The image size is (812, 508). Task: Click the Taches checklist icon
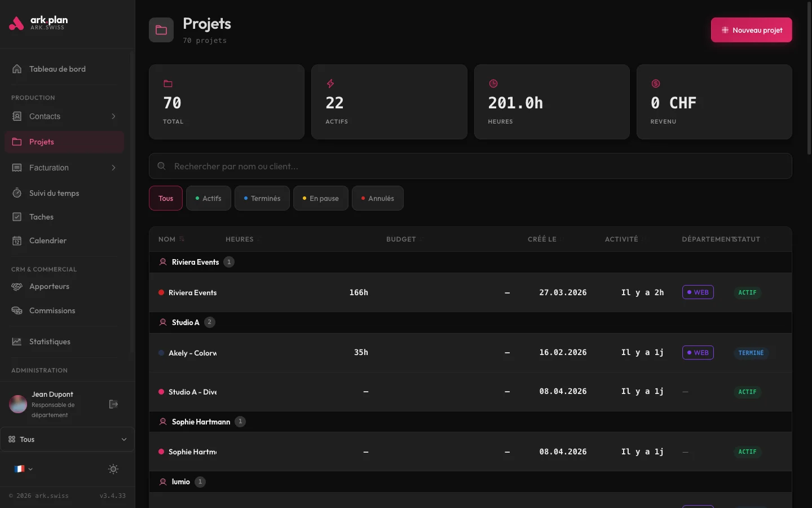(17, 217)
